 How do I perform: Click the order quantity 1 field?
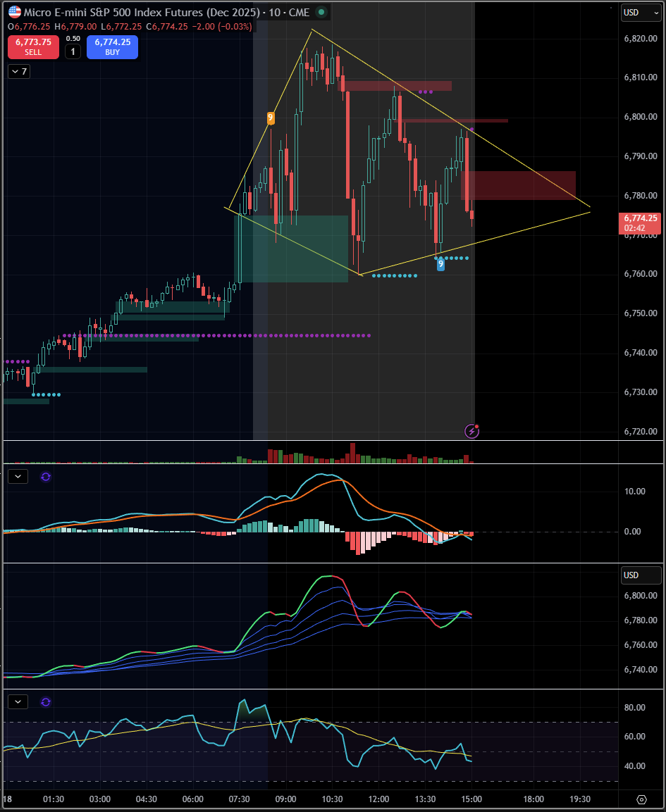click(x=73, y=51)
